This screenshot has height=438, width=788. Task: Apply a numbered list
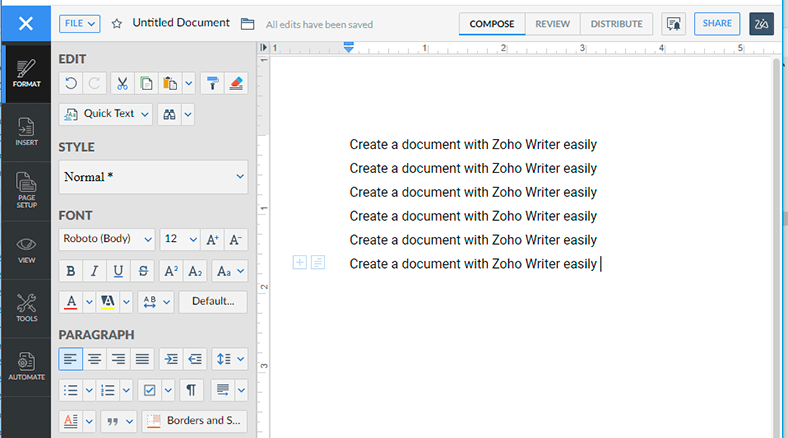[x=108, y=390]
